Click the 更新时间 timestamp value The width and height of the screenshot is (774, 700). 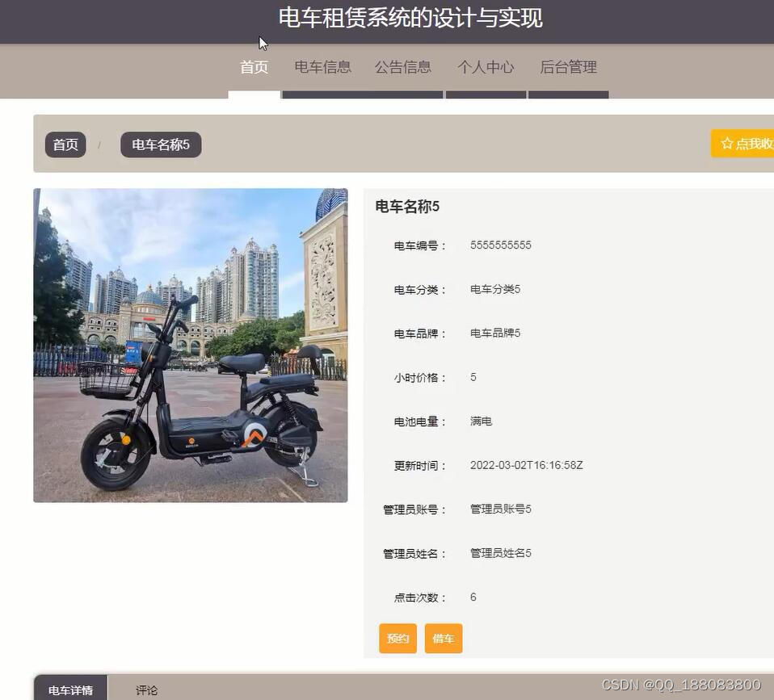[526, 464]
